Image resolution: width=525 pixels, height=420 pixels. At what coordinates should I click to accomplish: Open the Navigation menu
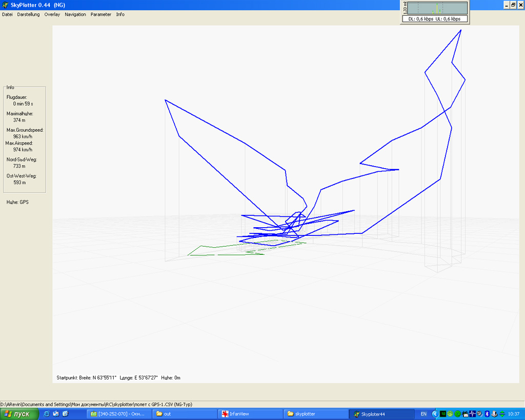coord(75,14)
